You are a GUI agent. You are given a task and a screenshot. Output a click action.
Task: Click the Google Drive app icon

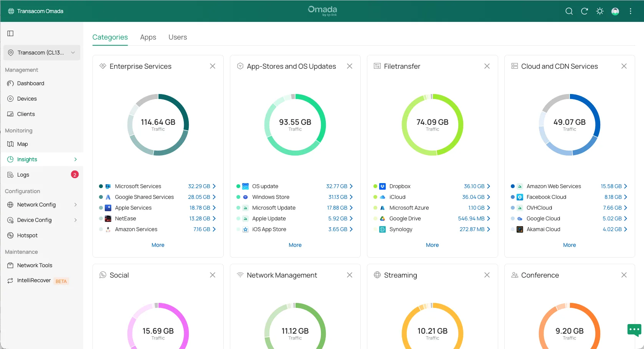point(383,218)
